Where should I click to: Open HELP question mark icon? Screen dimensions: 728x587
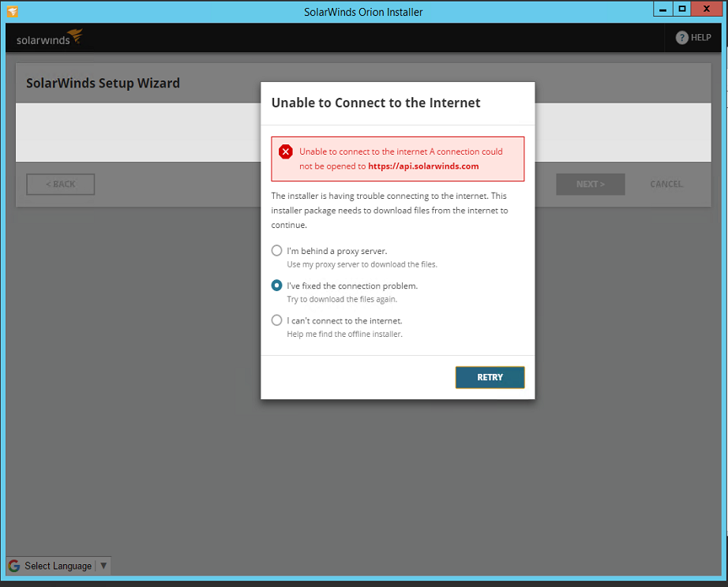click(681, 38)
